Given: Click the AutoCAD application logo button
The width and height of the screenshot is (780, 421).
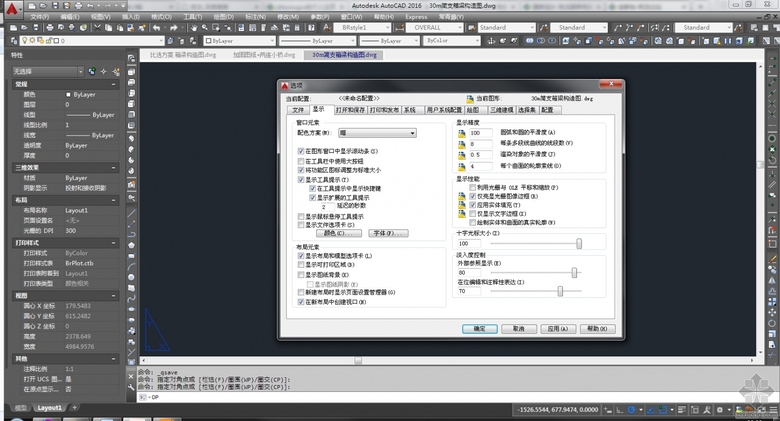Looking at the screenshot, I should [10, 9].
